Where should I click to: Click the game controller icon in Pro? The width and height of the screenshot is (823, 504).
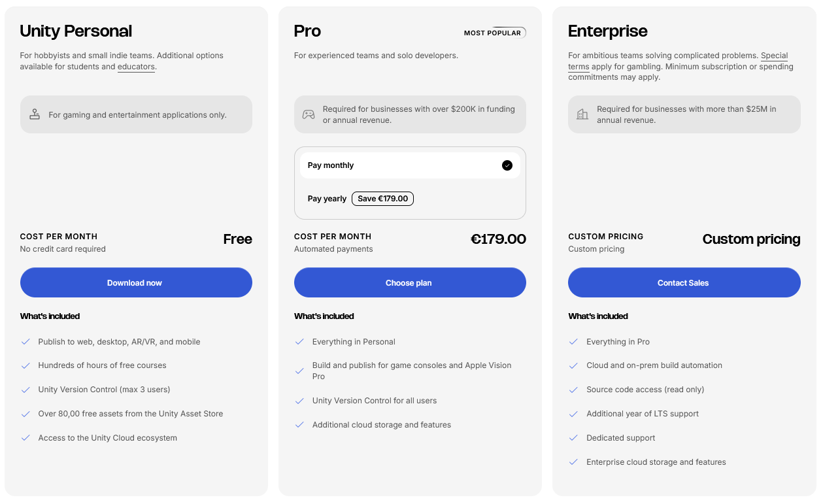(308, 114)
